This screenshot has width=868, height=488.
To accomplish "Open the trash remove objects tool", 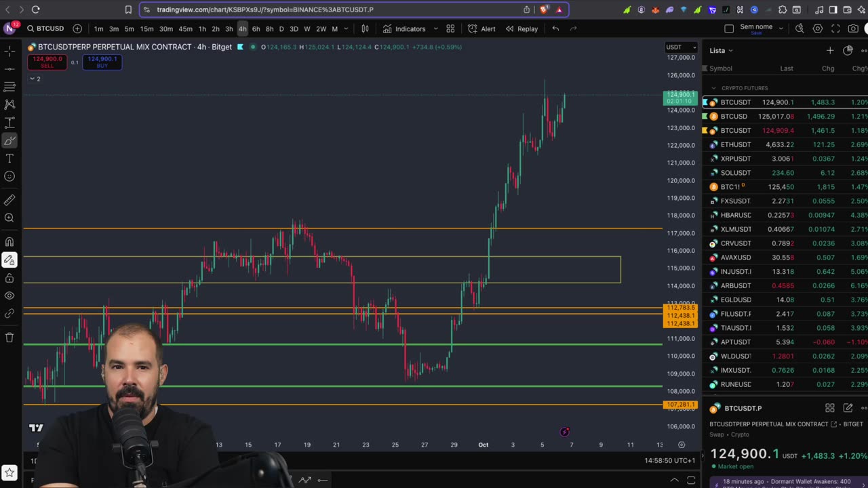I will 9,337.
